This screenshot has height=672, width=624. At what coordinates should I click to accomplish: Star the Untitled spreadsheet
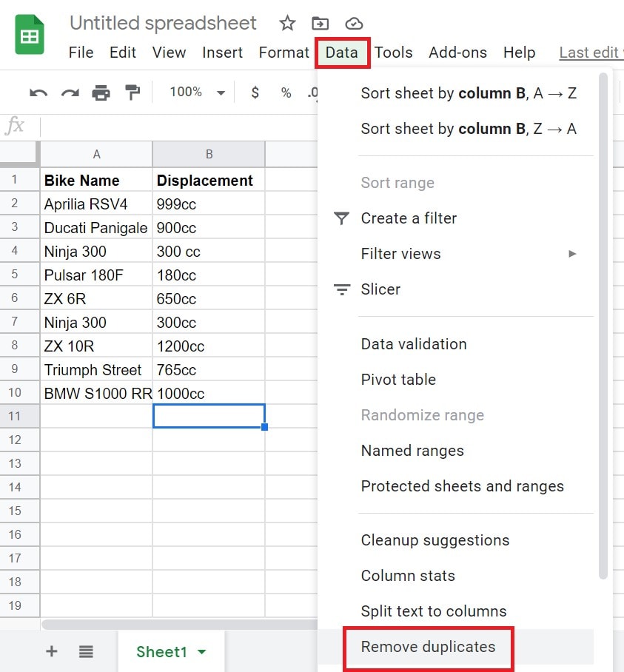coord(286,23)
